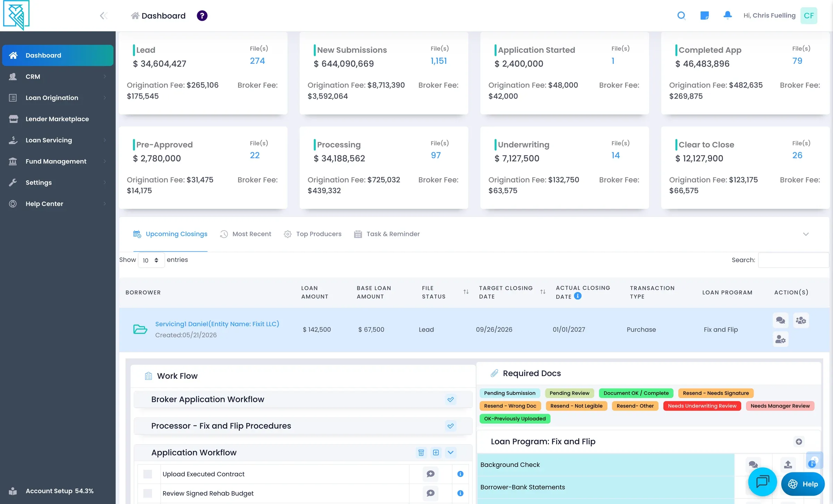833x504 pixels.
Task: Open conversation bubbles for Servicing1 Daniel row
Action: (x=781, y=320)
